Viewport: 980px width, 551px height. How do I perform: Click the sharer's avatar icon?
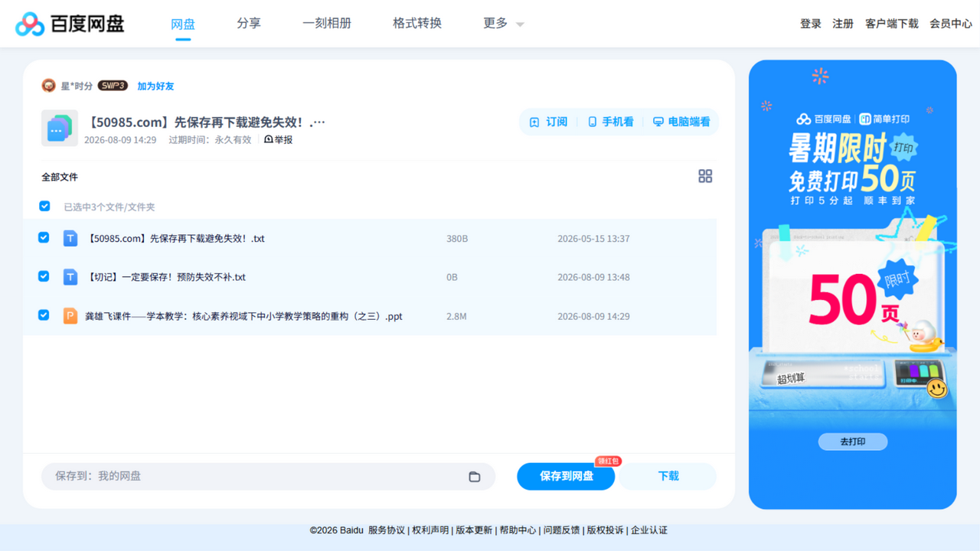pyautogui.click(x=49, y=86)
